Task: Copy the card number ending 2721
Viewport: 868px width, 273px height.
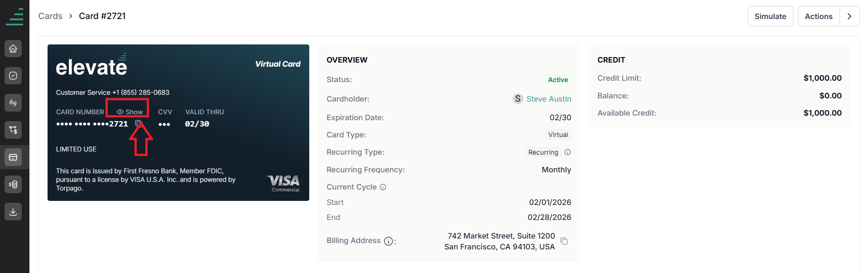Action: [139, 124]
